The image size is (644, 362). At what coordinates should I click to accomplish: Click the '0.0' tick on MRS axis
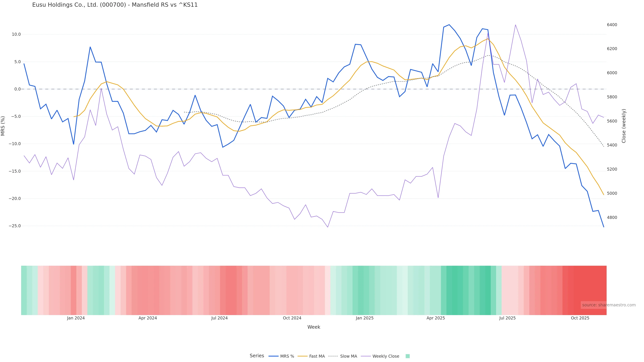(17, 89)
